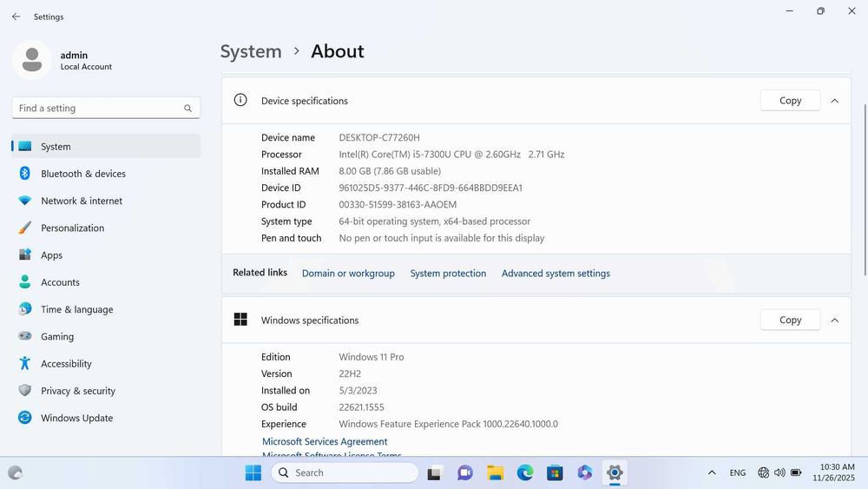Select the 22H2 version value
Image resolution: width=868 pixels, height=489 pixels.
click(350, 373)
